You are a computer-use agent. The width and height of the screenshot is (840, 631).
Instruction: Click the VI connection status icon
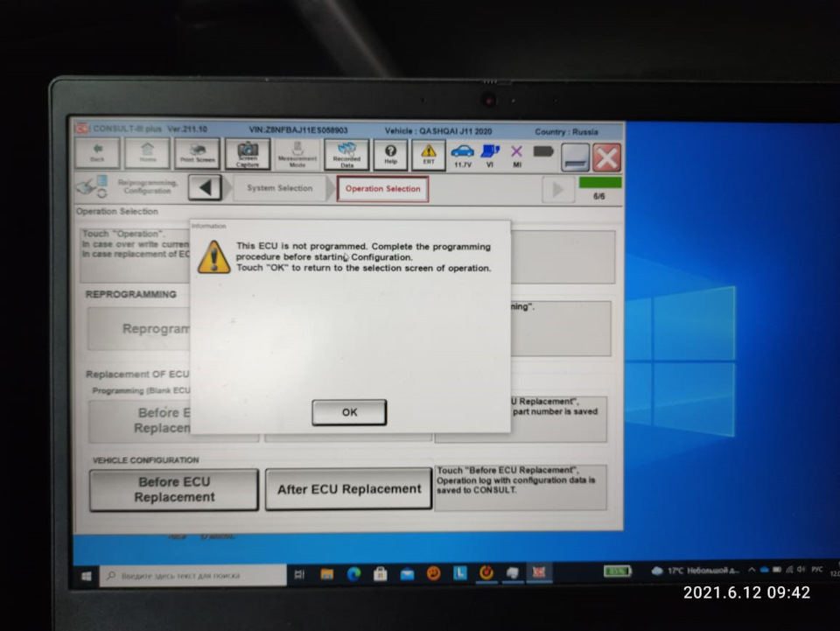[x=490, y=157]
